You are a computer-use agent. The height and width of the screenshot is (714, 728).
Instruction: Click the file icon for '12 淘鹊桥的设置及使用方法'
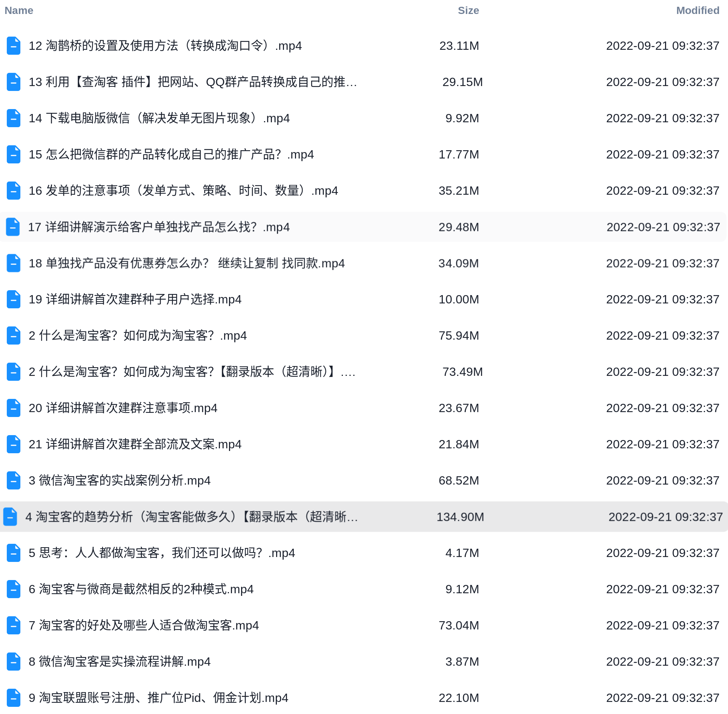[x=14, y=46]
